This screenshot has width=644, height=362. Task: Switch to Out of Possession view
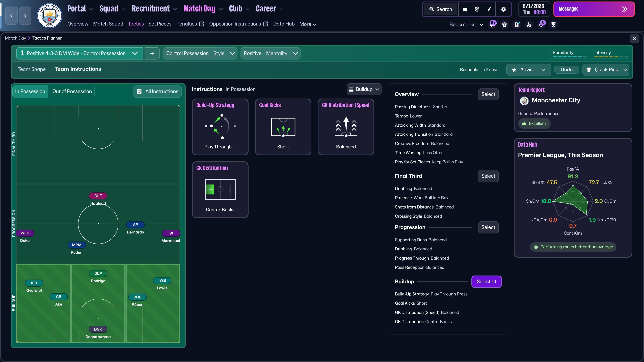click(72, 92)
